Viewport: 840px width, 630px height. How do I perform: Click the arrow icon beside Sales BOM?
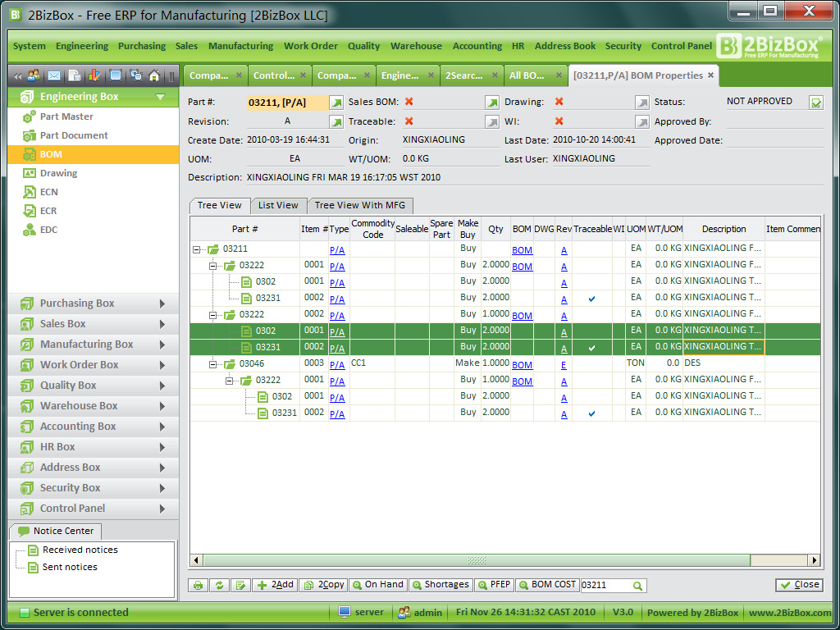click(492, 103)
